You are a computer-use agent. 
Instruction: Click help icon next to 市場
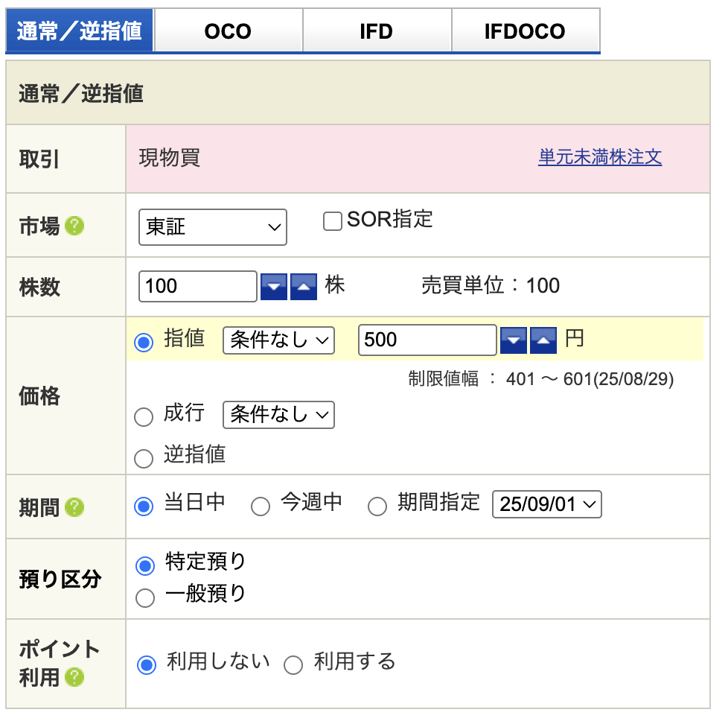74,226
